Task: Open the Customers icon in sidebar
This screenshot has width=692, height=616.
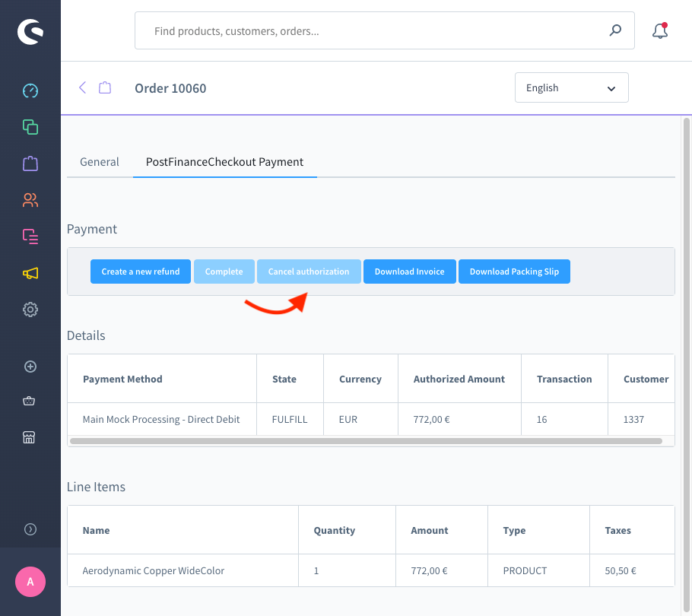Action: point(30,200)
